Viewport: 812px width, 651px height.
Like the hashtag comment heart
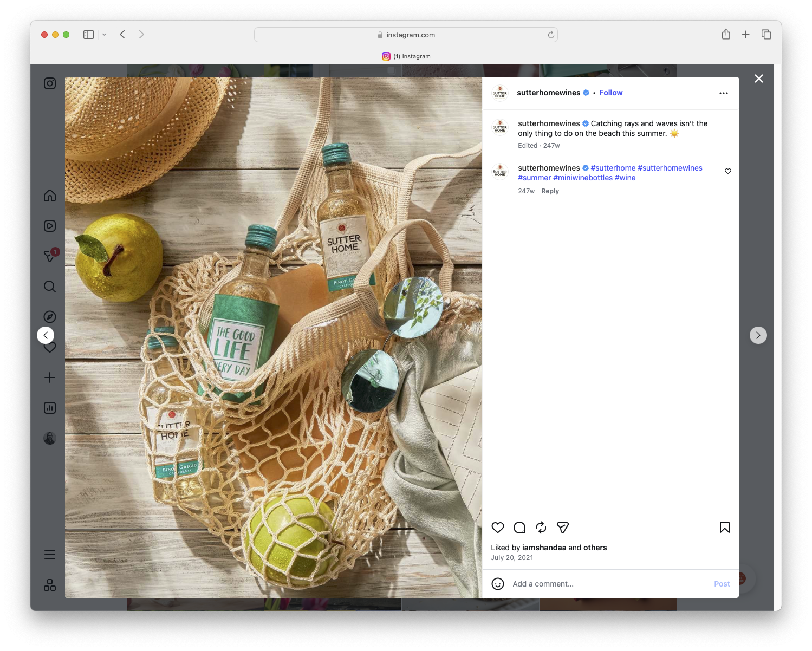[x=728, y=171]
